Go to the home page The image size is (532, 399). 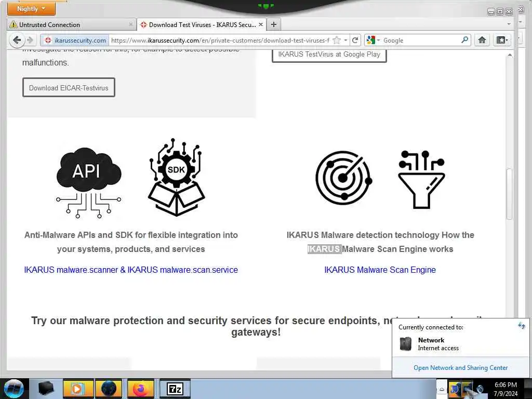(x=482, y=40)
